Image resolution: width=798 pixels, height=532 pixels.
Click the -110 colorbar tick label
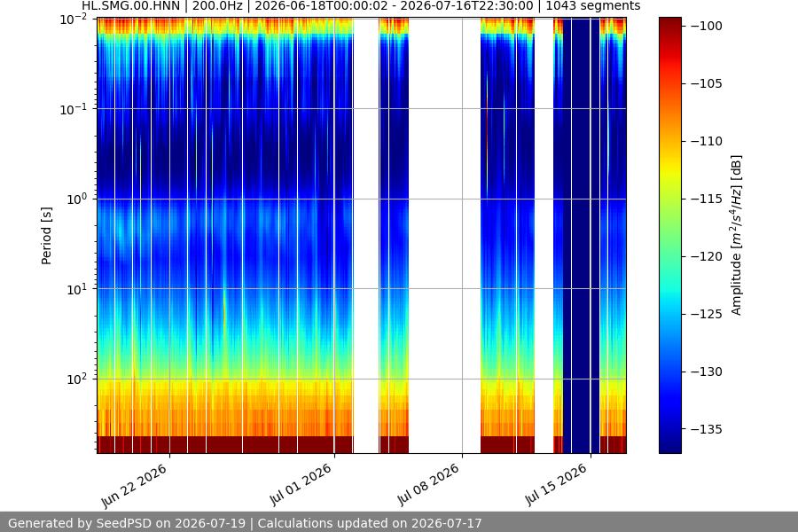707,141
